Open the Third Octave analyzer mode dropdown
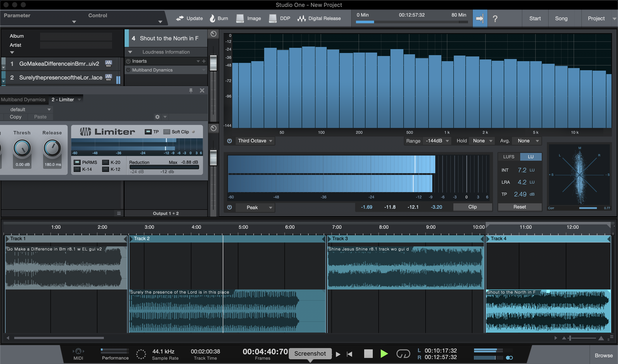This screenshot has height=364, width=618. click(255, 141)
